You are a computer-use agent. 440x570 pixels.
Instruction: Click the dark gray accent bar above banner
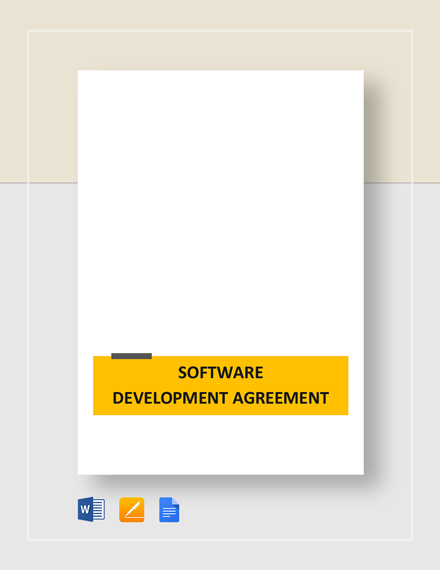click(x=131, y=356)
